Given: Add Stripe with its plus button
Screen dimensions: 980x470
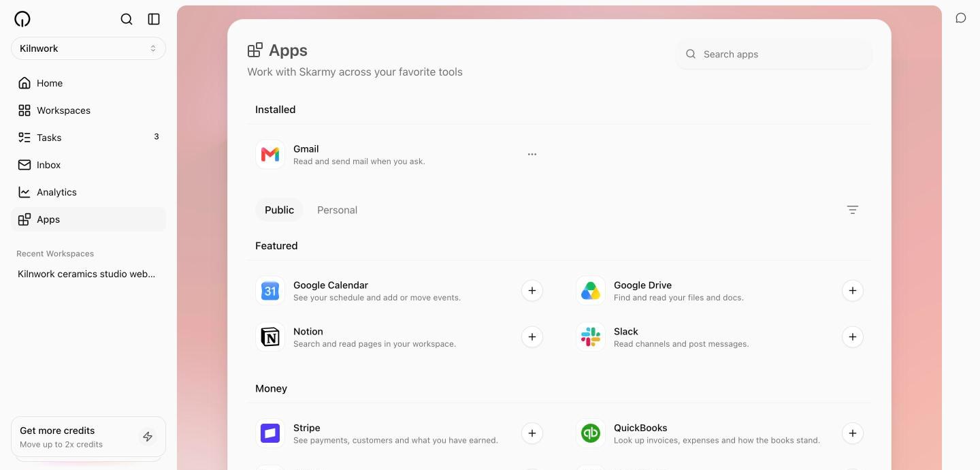Looking at the screenshot, I should [532, 433].
